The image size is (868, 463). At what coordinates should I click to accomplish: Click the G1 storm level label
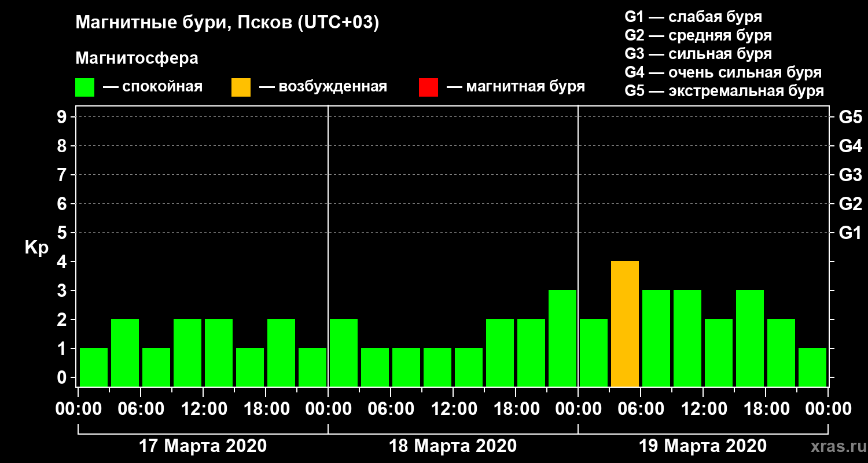click(x=850, y=233)
